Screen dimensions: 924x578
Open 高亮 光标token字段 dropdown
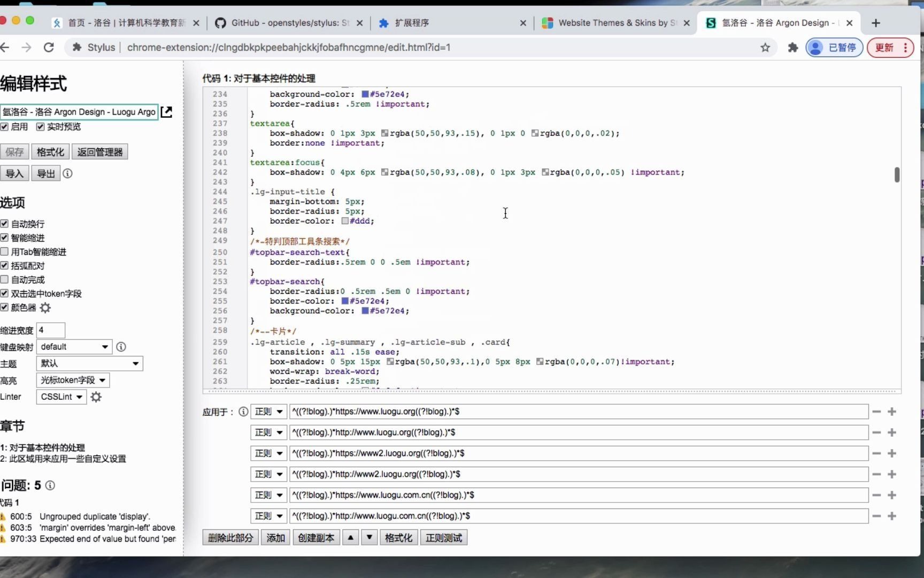[73, 380]
